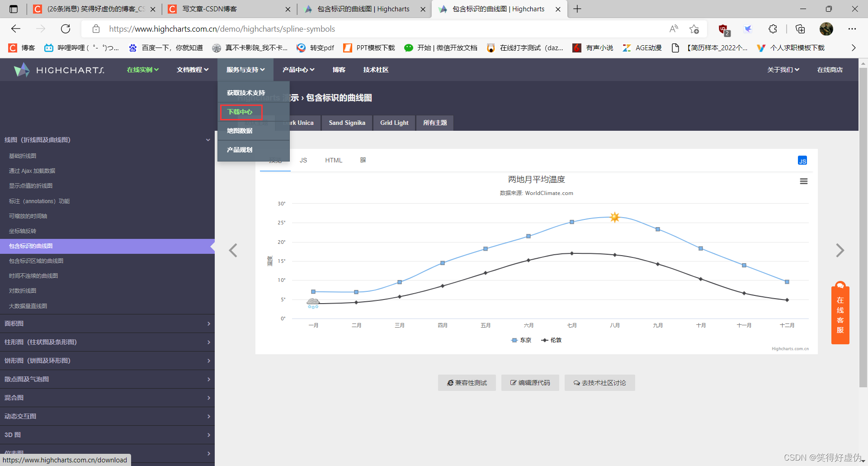Click the 兼容性测试 button
Image resolution: width=868 pixels, height=466 pixels.
467,383
